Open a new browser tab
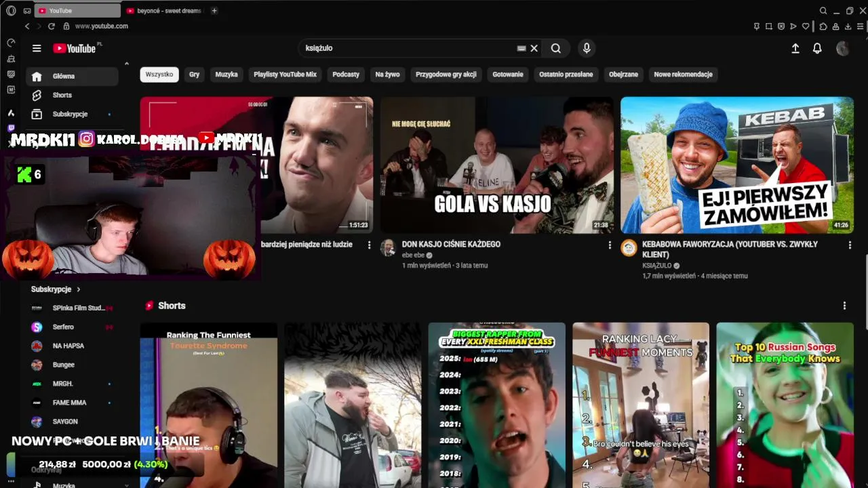This screenshot has height=488, width=868. point(214,11)
